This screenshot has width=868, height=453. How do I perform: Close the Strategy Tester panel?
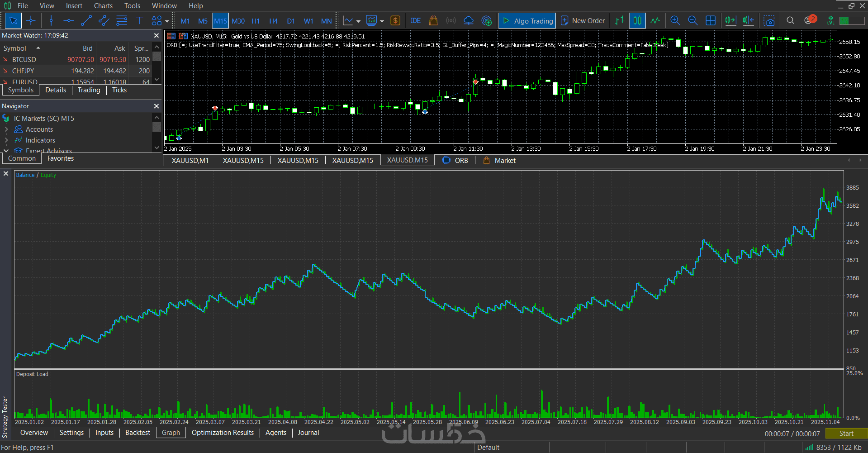pyautogui.click(x=6, y=174)
